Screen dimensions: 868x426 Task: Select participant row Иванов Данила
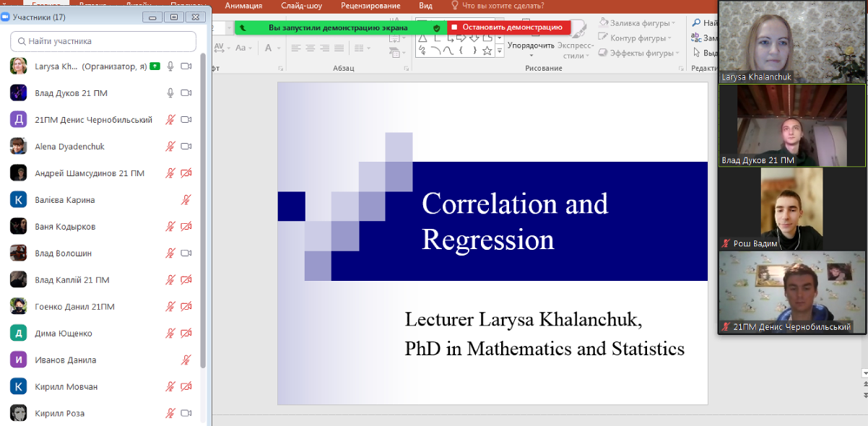103,360
